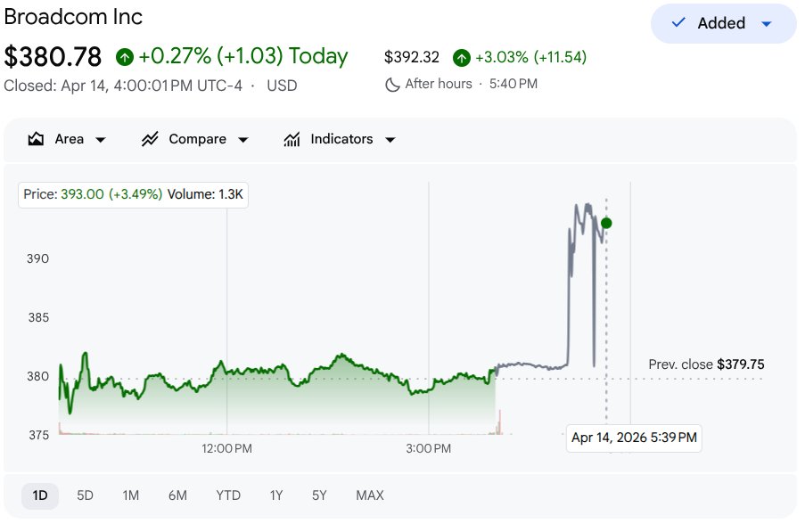The width and height of the screenshot is (805, 532).
Task: Click the Price 393.00 hover info box
Action: (x=134, y=194)
